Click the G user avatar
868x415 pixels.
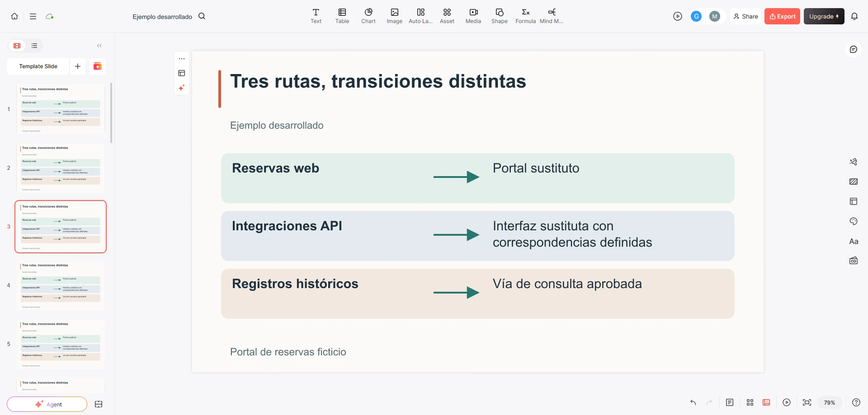pos(696,16)
